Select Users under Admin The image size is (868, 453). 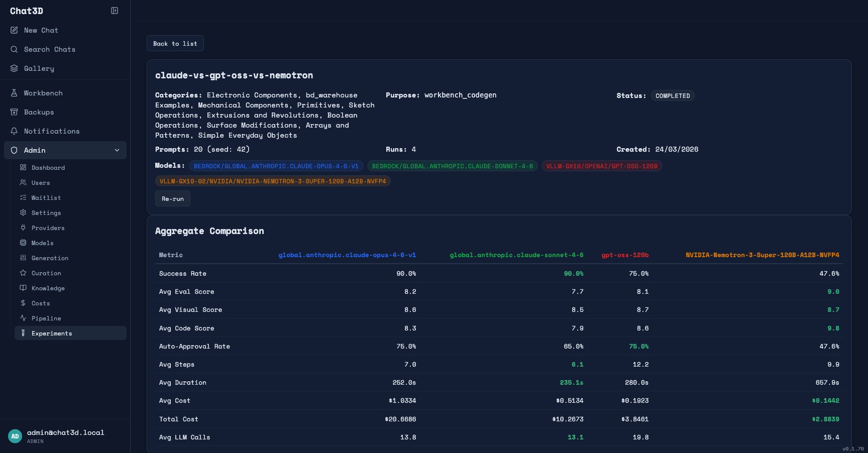[40, 182]
